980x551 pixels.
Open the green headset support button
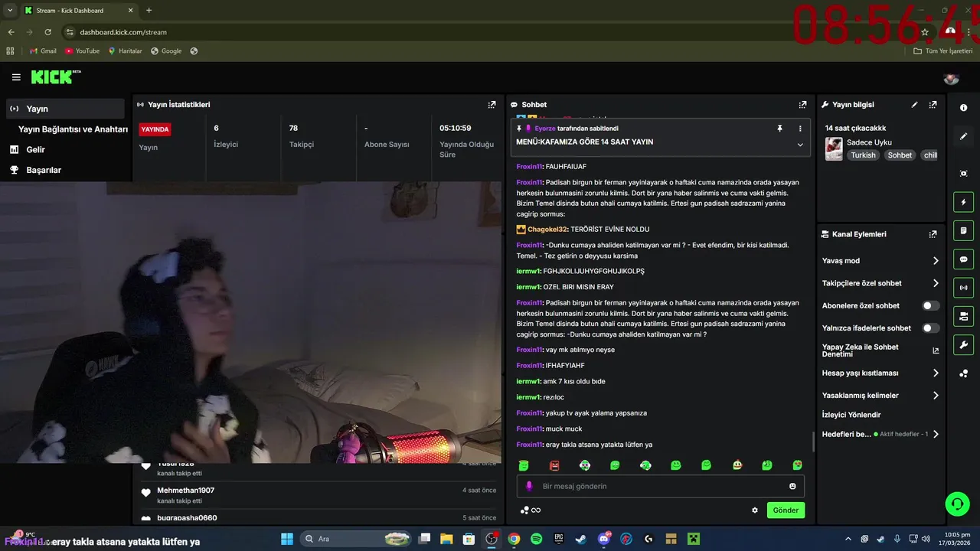click(x=957, y=504)
